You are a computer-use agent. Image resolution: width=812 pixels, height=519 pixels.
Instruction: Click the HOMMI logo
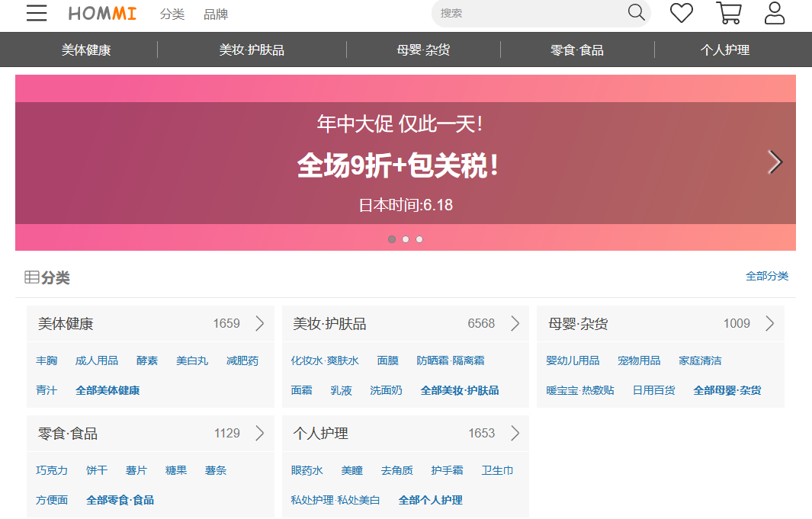pos(102,14)
